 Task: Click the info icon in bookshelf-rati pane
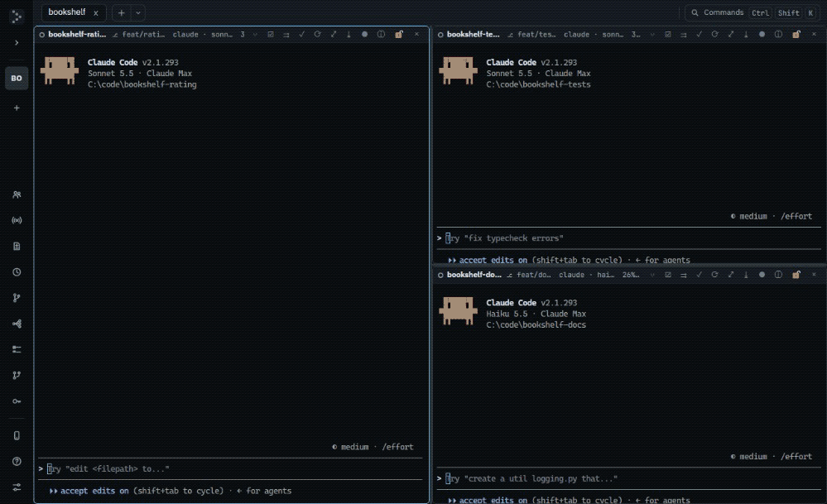point(381,34)
